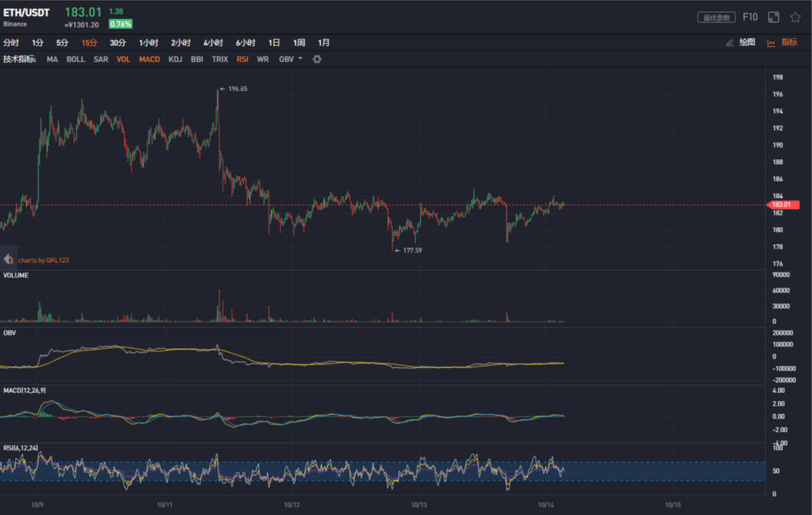Select the drawing pencil tool icon
Screen dimensions: 812x515
pyautogui.click(x=730, y=43)
